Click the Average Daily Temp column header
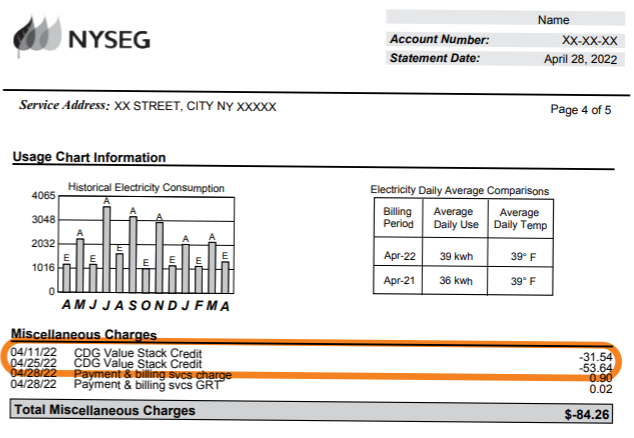The width and height of the screenshot is (634, 438). pyautogui.click(x=519, y=219)
